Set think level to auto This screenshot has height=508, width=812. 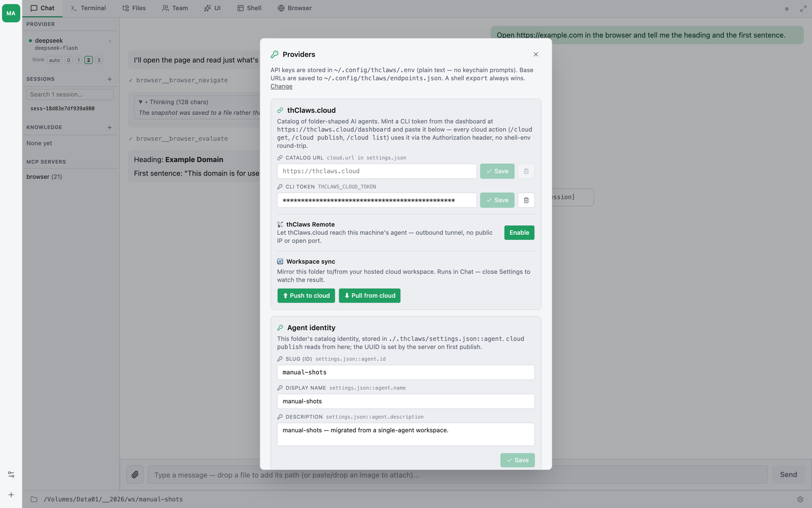pyautogui.click(x=54, y=60)
